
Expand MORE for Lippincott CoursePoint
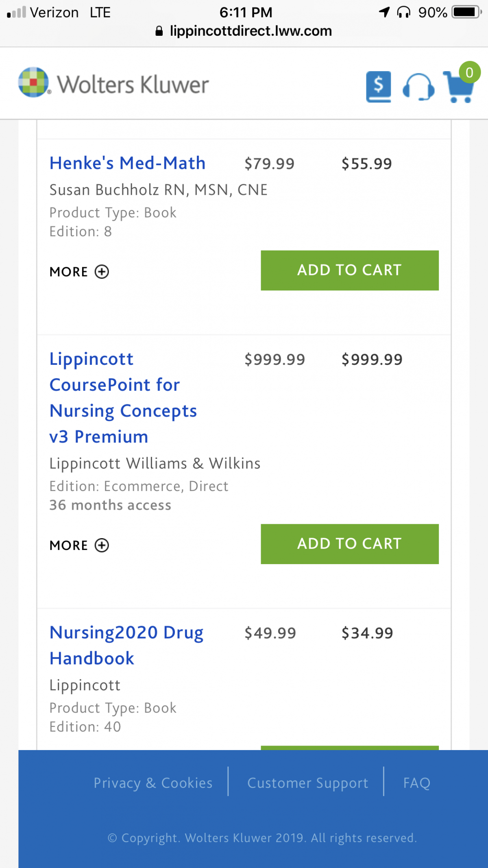coord(79,545)
